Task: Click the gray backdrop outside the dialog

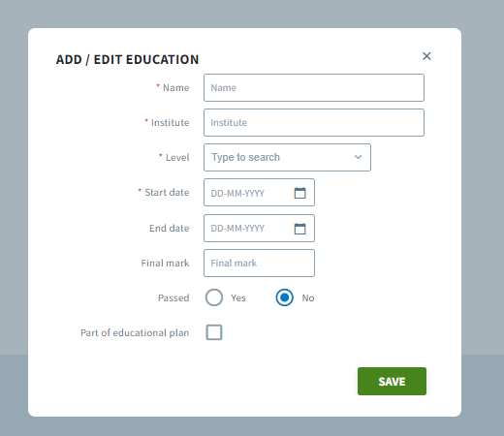Action: pos(252,13)
